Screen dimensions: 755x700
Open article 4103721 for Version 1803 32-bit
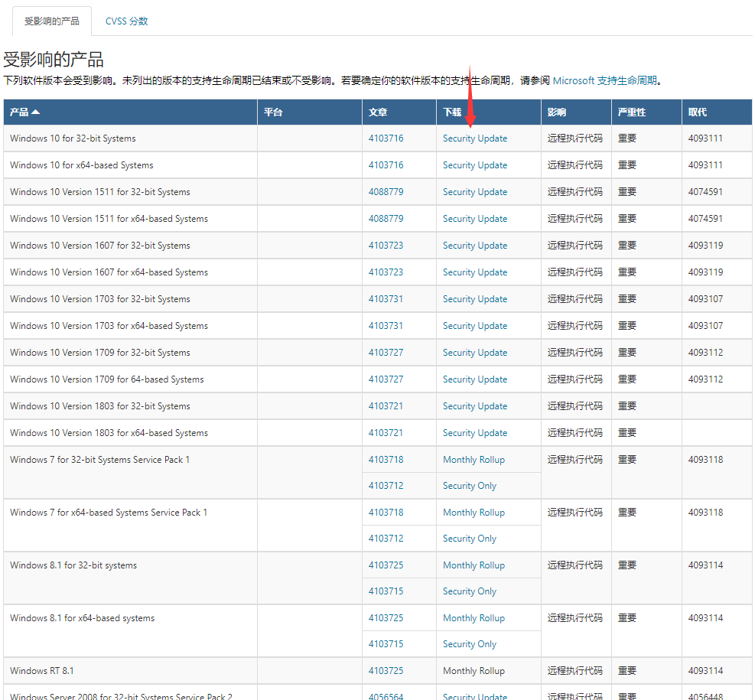pos(386,406)
